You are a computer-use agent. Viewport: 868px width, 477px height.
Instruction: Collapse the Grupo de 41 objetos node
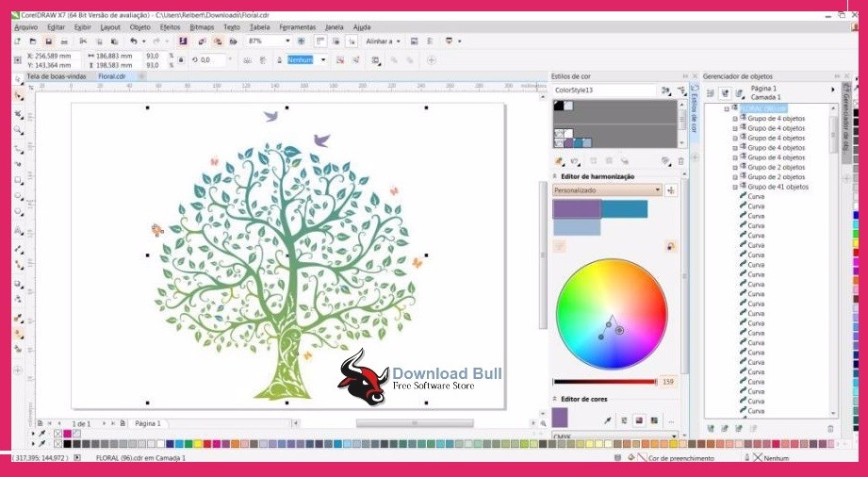(x=735, y=188)
